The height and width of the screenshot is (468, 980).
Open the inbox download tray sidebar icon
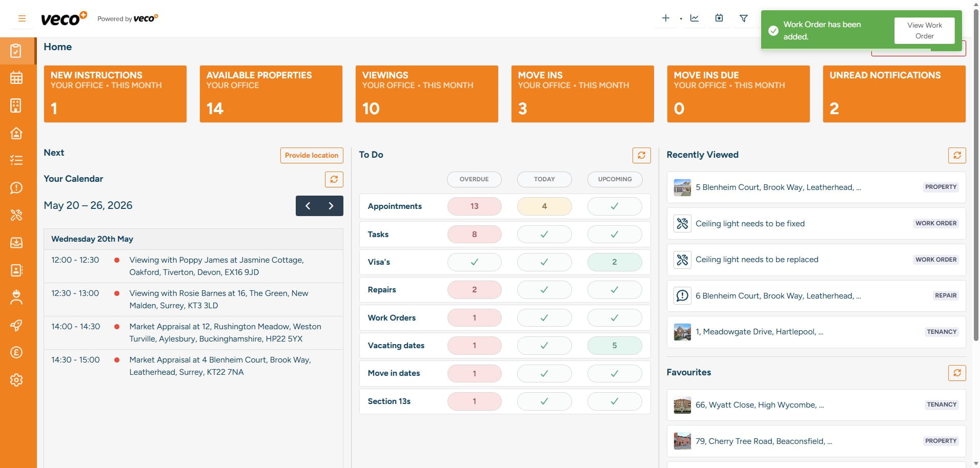tap(16, 243)
